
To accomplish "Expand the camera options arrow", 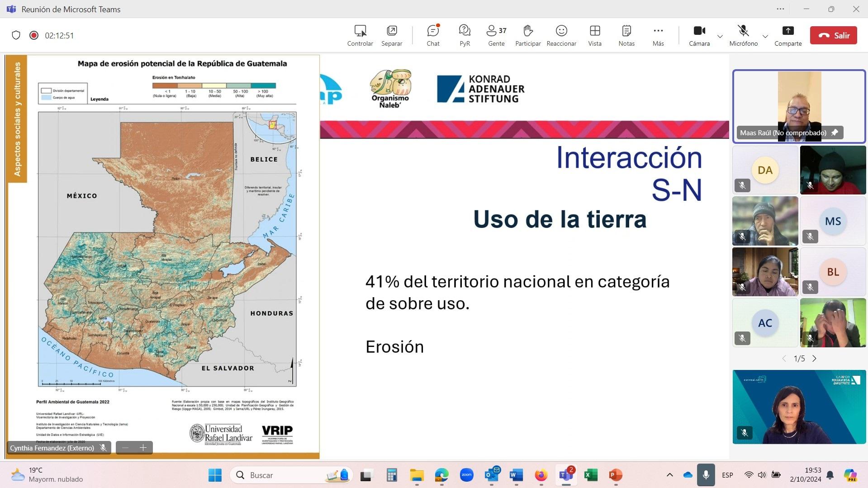I will tap(720, 36).
